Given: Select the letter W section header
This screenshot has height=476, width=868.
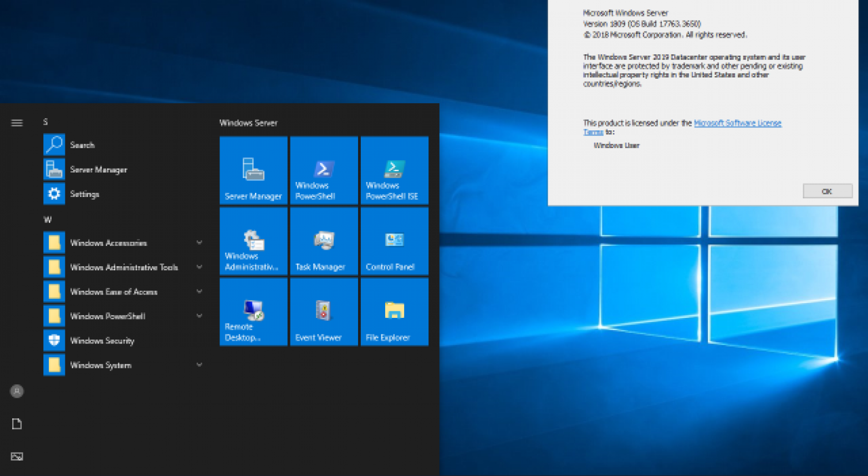Looking at the screenshot, I should pos(47,219).
